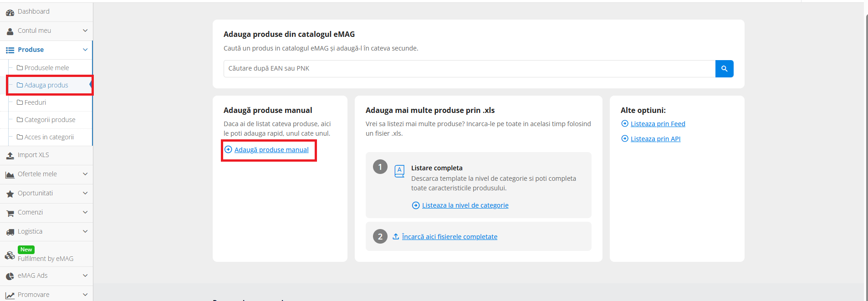Select Categorii produse in sidebar

50,120
